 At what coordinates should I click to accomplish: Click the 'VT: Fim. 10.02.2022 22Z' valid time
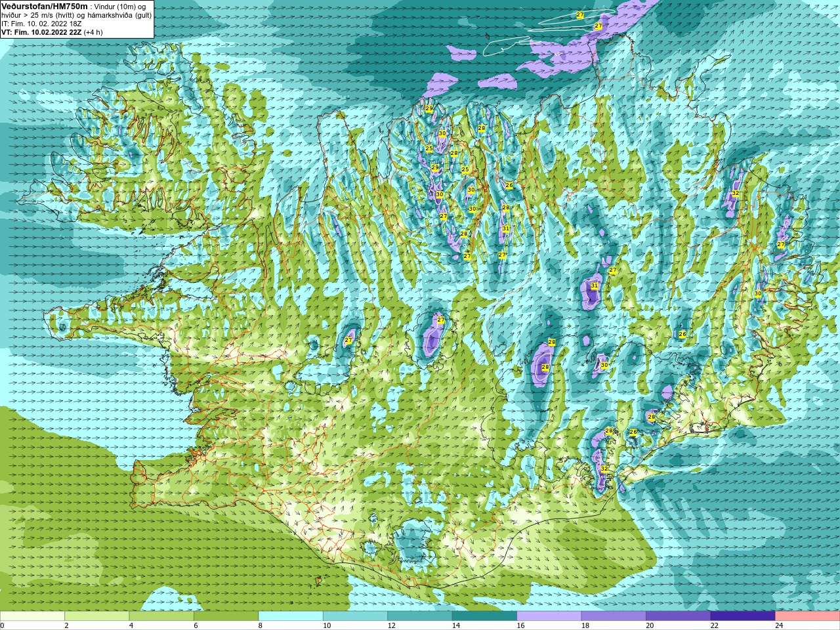pyautogui.click(x=41, y=32)
